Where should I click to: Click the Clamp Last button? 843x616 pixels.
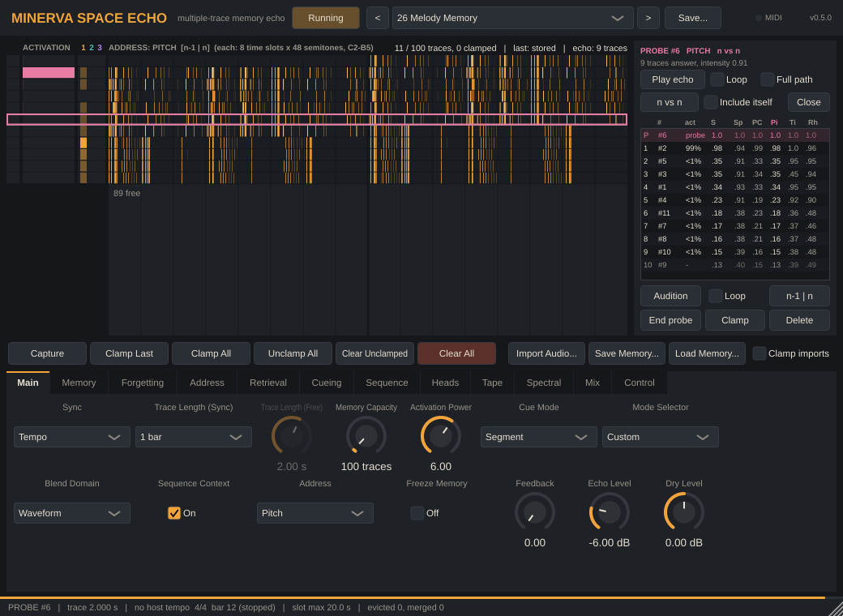(129, 353)
